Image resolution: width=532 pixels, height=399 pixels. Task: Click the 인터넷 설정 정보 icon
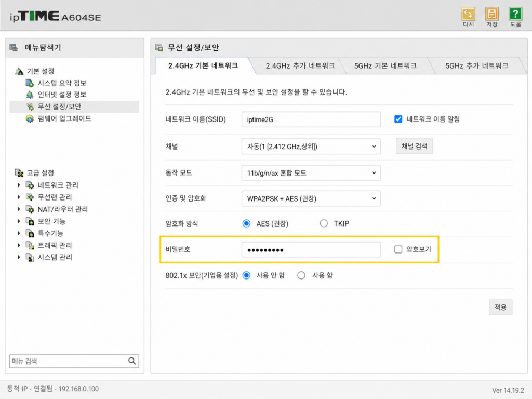30,95
